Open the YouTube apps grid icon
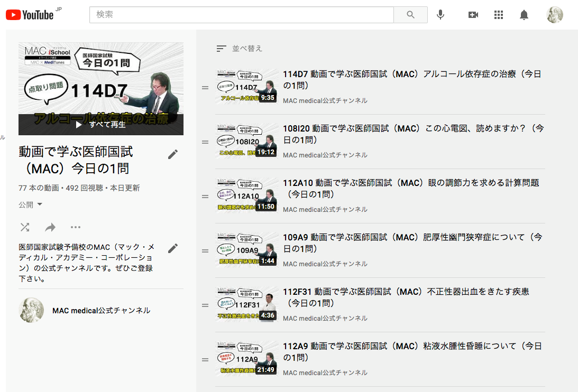This screenshot has width=578, height=392. click(x=498, y=15)
